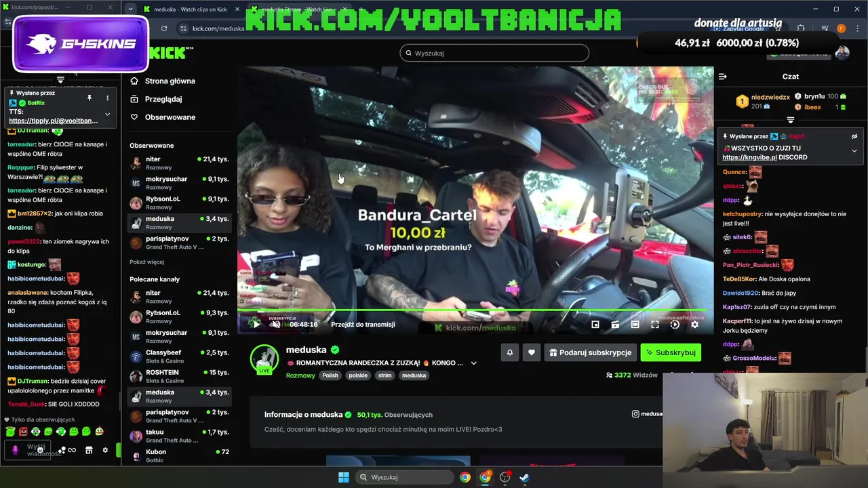Open Steam from the taskbar
Viewport: 868px width, 488px height.
[x=525, y=477]
